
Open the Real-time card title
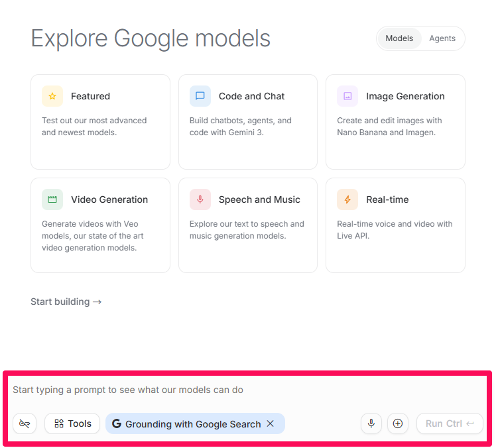click(387, 199)
